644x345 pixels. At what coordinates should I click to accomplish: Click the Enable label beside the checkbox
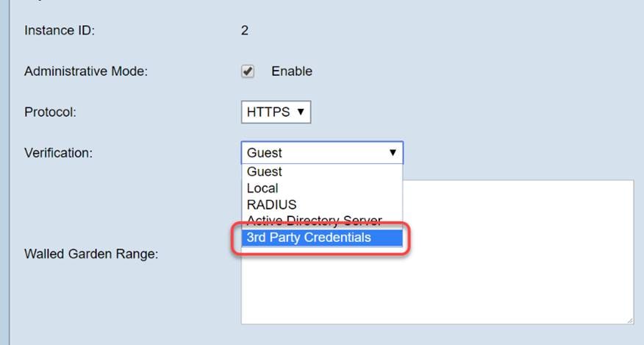tap(292, 71)
